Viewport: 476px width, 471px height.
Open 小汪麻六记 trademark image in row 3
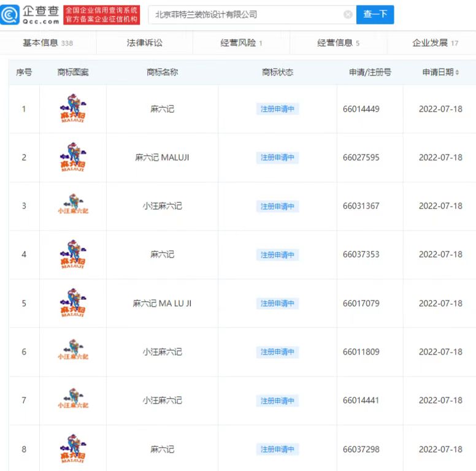click(73, 206)
